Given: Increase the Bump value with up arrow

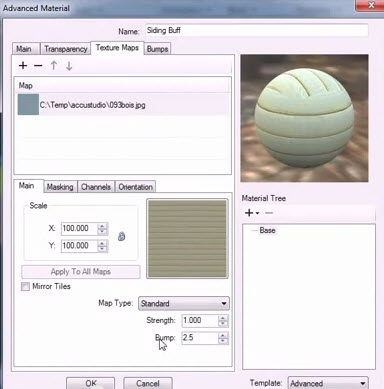Looking at the screenshot, I should [223, 335].
